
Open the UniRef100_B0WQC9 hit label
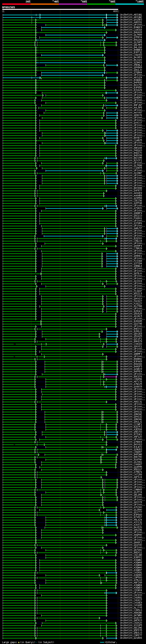click(131, 27)
